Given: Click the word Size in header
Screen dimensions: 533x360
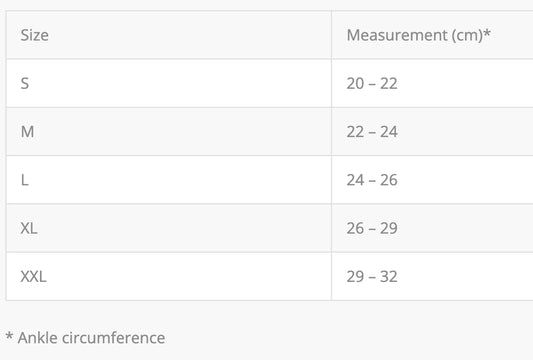Looking at the screenshot, I should [34, 35].
